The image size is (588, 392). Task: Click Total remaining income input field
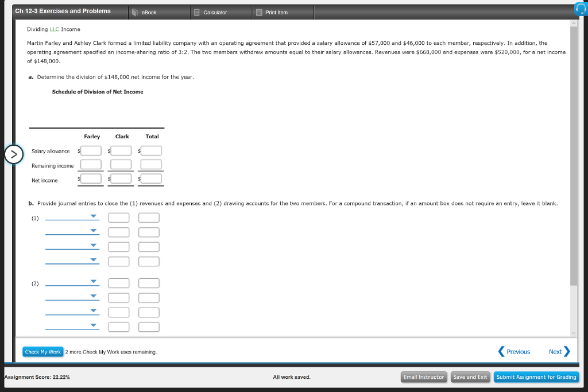tap(151, 165)
